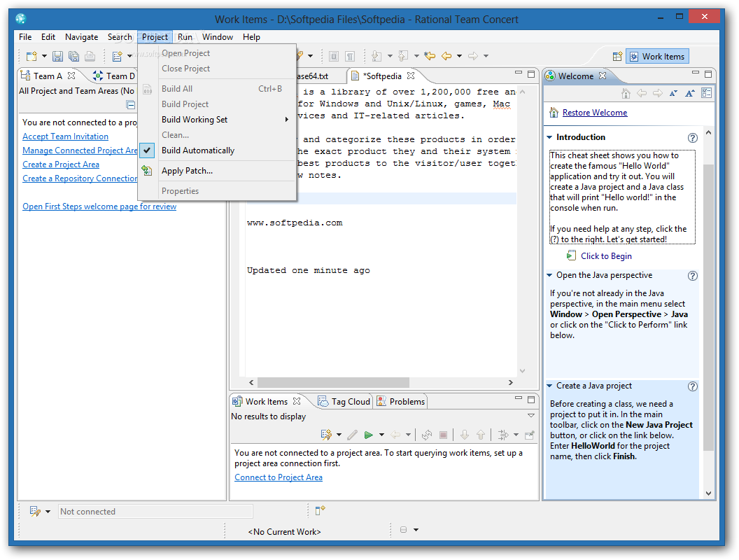This screenshot has width=739, height=560.
Task: Open First Steps welcome page link
Action: point(99,206)
